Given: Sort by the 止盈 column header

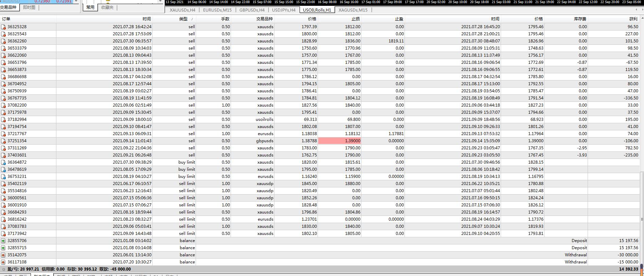Looking at the screenshot, I should click(x=383, y=19).
